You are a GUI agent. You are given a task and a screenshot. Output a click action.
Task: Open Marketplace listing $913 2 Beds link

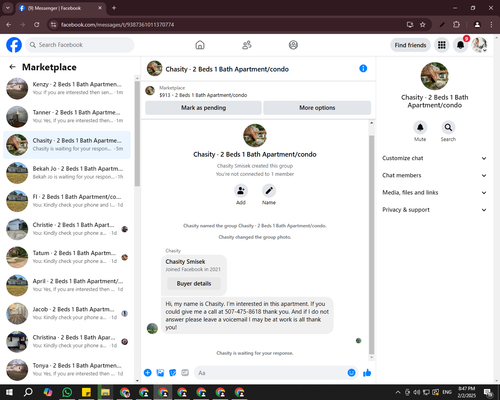(x=203, y=95)
